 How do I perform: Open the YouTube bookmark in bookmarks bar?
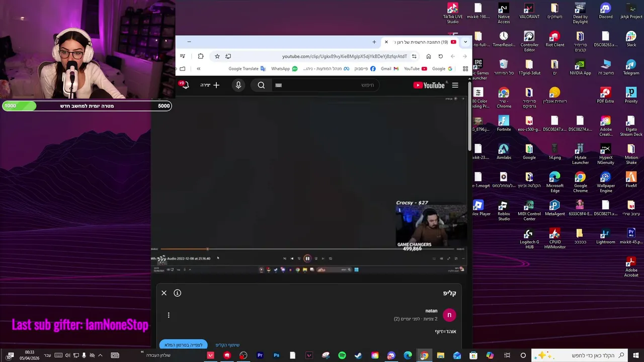(415, 69)
